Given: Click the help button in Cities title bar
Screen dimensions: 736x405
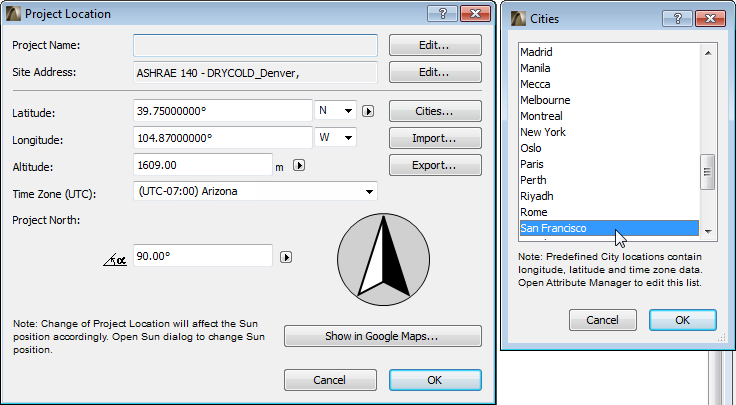Looking at the screenshot, I should click(677, 19).
